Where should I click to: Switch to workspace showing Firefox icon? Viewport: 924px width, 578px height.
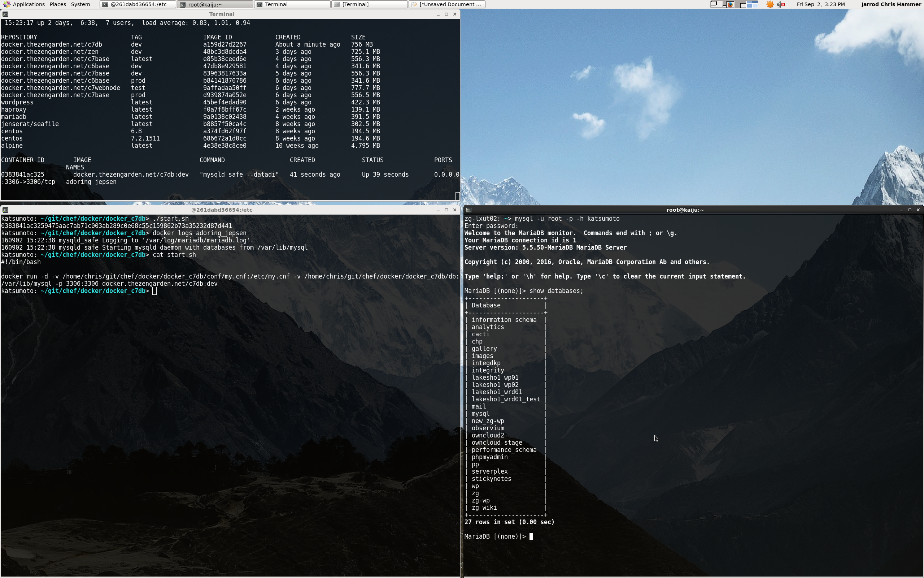click(x=728, y=4)
